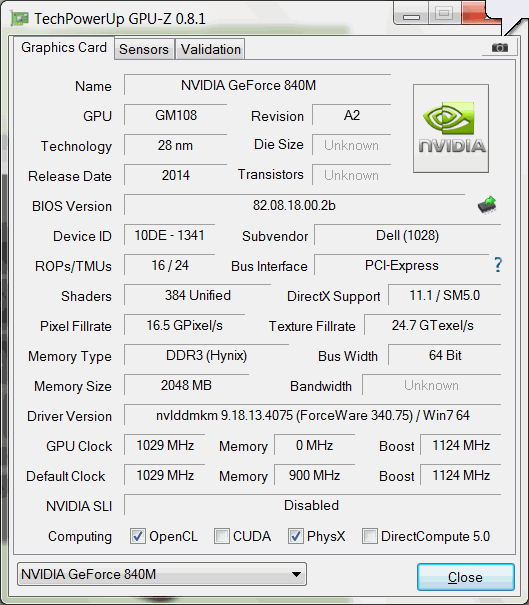Click the Driver Version field
The height and width of the screenshot is (605, 529).
coord(313,416)
